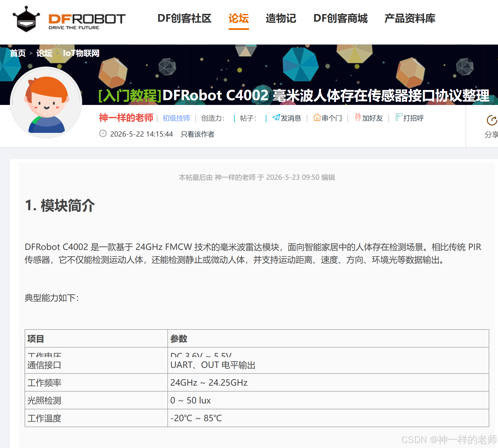Click the 24GHz ~ 24.25GHz cell

[x=328, y=383]
